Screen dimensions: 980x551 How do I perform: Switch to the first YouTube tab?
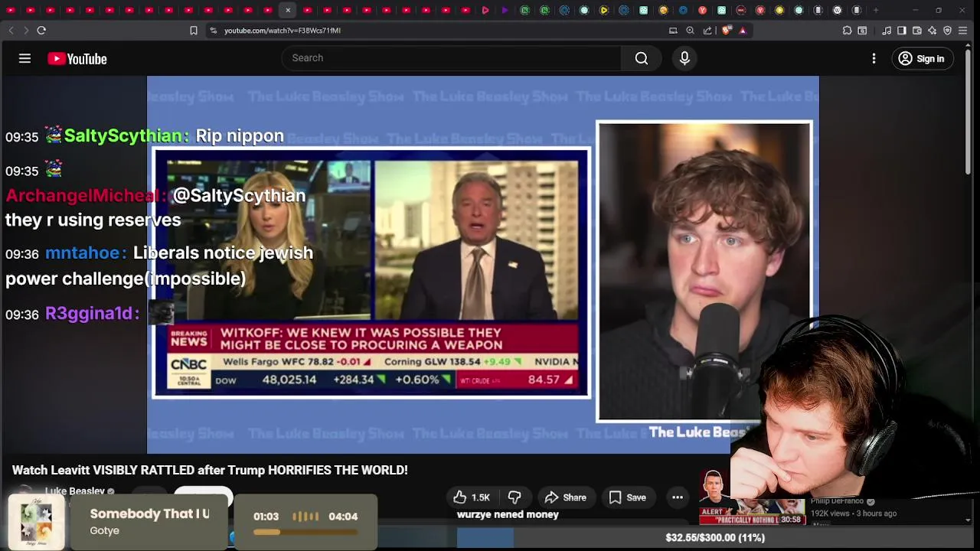(x=11, y=10)
